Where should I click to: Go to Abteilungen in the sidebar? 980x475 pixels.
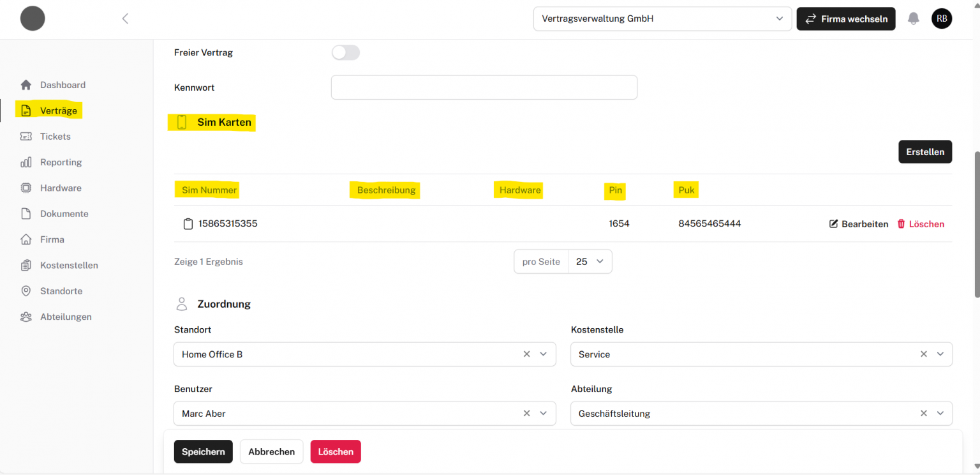66,317
